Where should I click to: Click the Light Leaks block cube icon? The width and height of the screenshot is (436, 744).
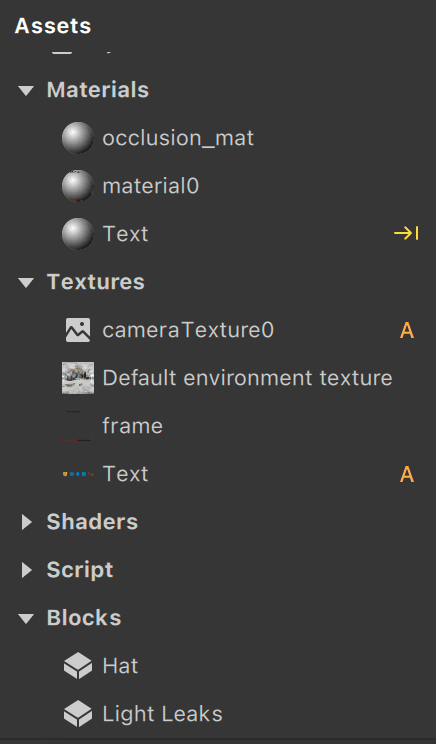click(x=78, y=714)
